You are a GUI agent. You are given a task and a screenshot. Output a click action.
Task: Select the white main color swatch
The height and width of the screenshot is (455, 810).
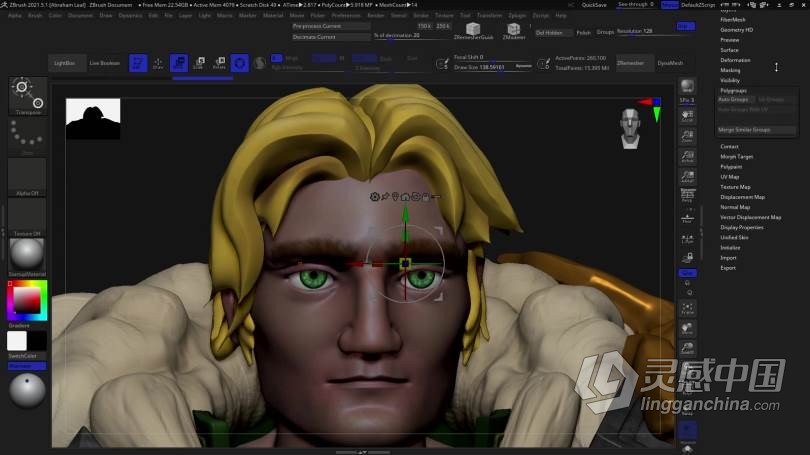point(17,341)
